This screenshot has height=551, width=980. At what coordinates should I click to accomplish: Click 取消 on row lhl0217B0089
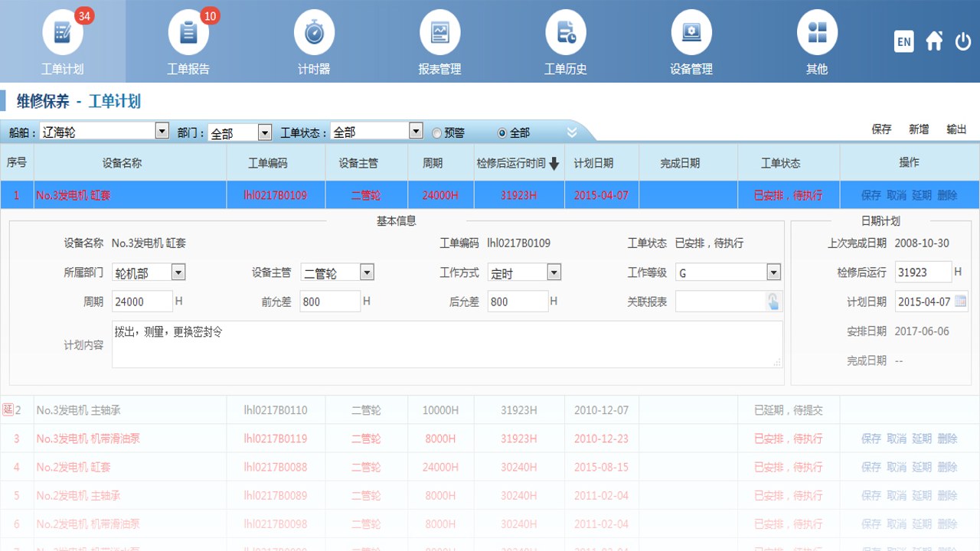point(897,496)
